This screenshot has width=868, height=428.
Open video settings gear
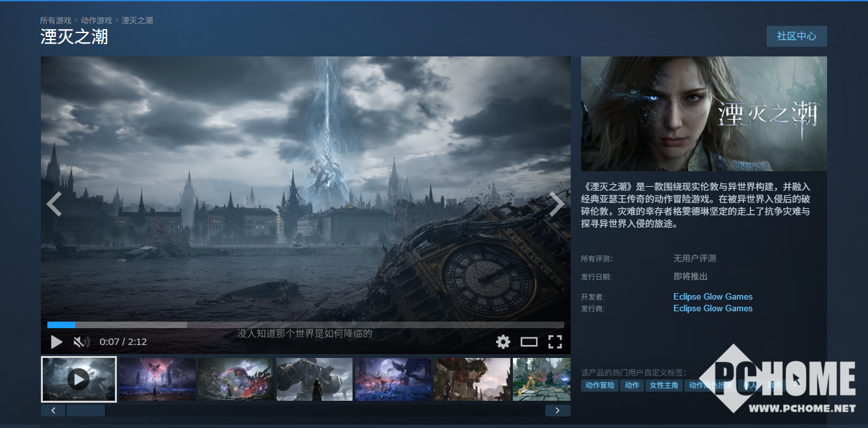click(x=503, y=342)
